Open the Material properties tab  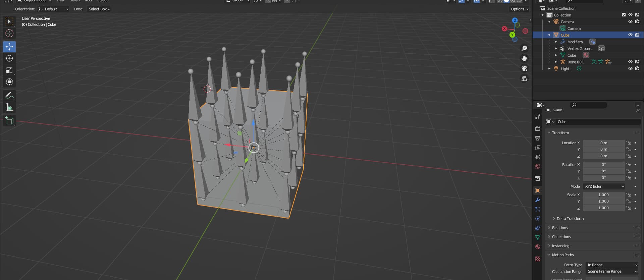538,247
